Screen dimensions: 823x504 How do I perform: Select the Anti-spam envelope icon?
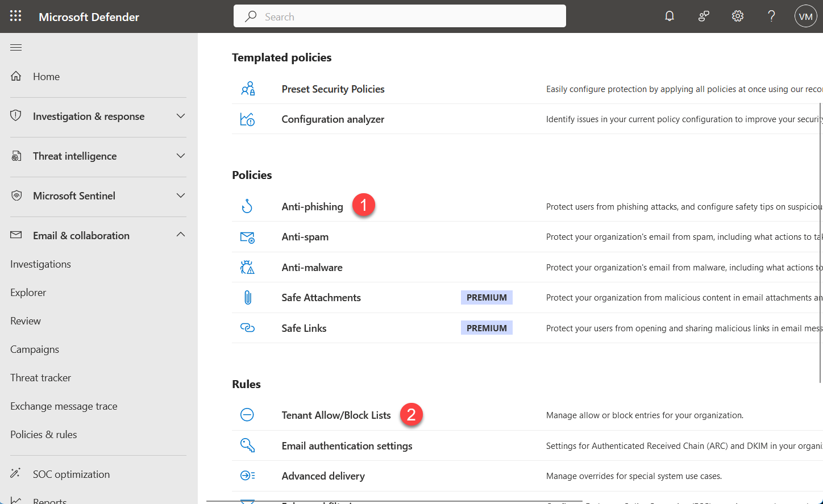(247, 237)
